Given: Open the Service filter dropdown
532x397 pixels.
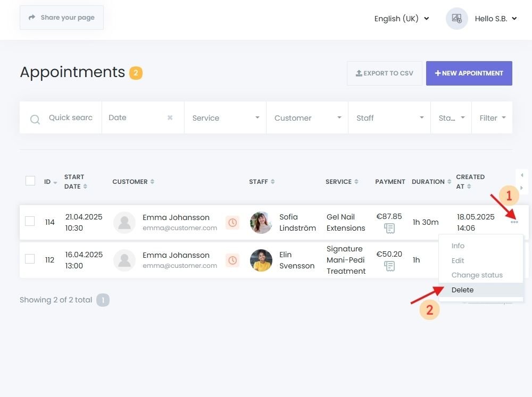Looking at the screenshot, I should [257, 117].
